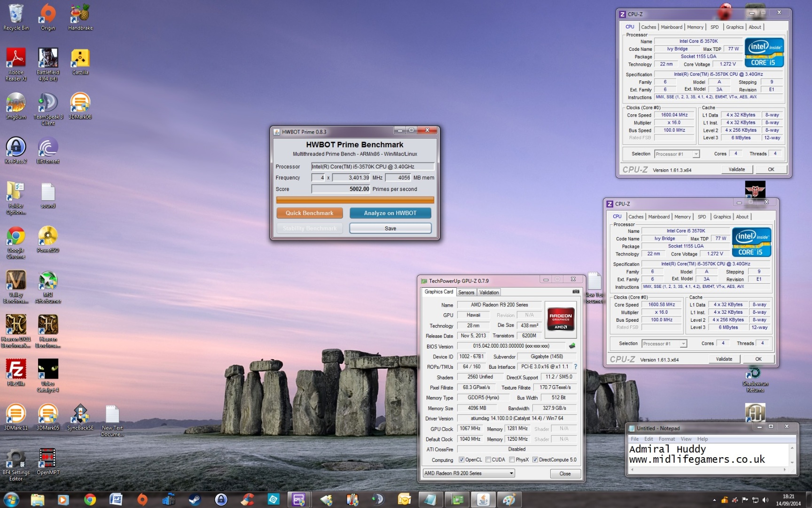Open Caches tab in CPU-Z showing 1600.04 MHz
812x508 pixels.
click(648, 27)
